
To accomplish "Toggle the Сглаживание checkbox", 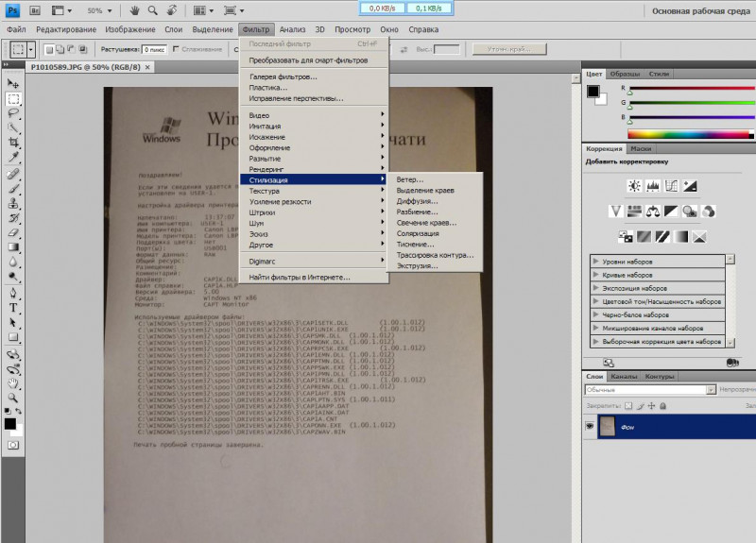I will click(176, 49).
